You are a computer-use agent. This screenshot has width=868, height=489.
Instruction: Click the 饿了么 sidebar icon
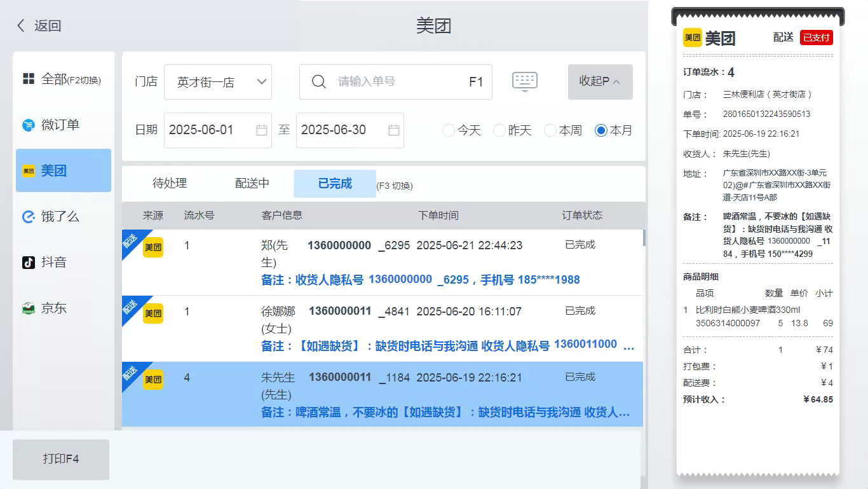click(29, 217)
